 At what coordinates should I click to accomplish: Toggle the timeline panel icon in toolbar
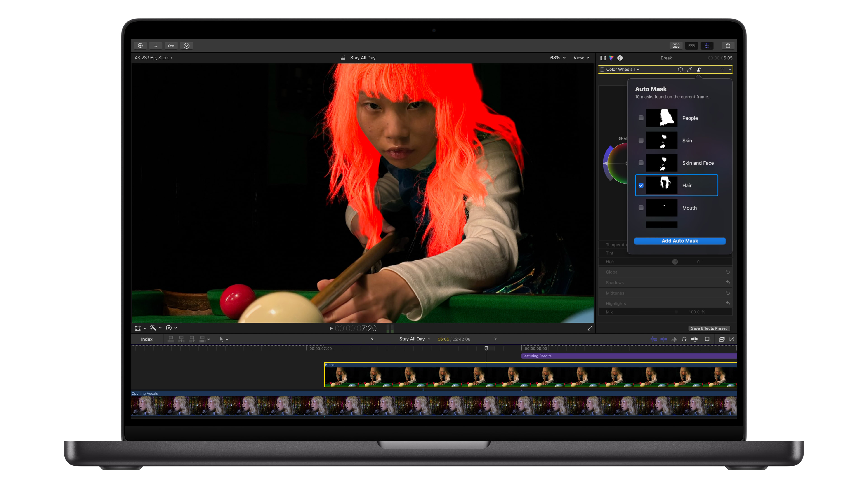[691, 45]
